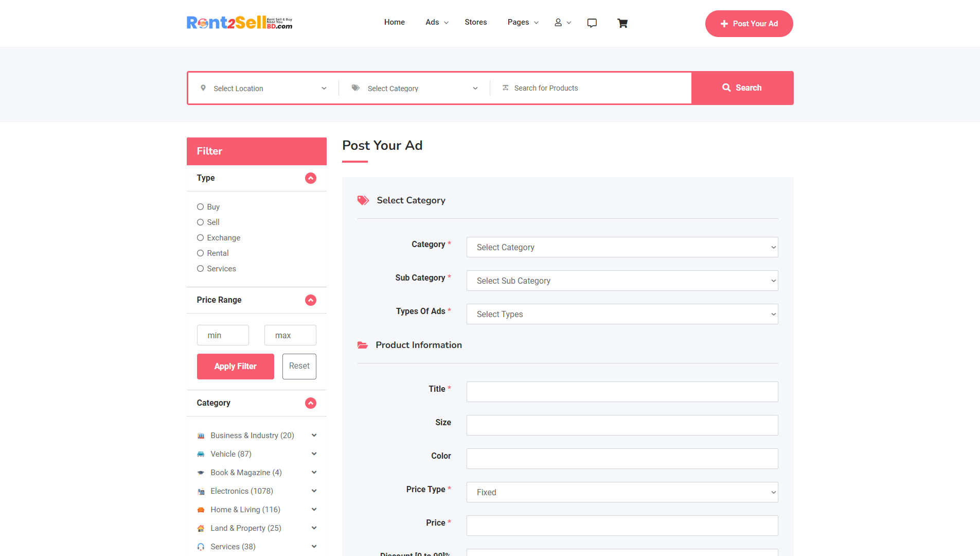Expand the Electronics category list
Screen dimensions: 980x556
pyautogui.click(x=314, y=491)
